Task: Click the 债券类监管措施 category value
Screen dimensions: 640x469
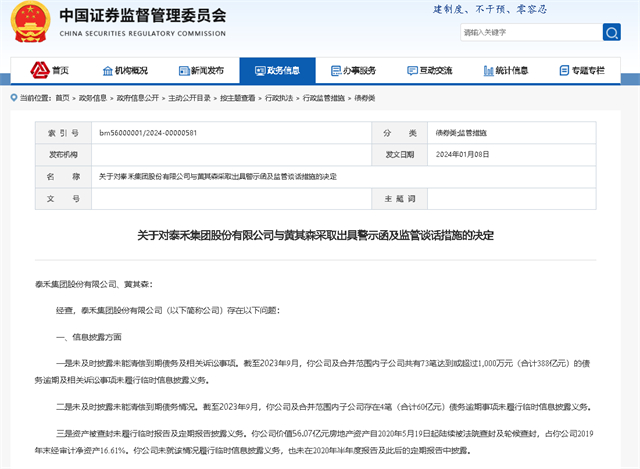Action: (461, 133)
